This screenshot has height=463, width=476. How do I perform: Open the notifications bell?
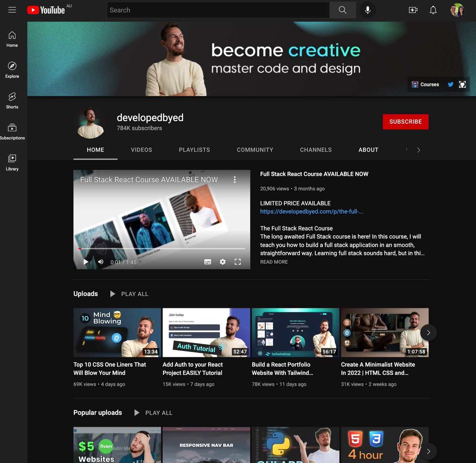click(x=433, y=10)
